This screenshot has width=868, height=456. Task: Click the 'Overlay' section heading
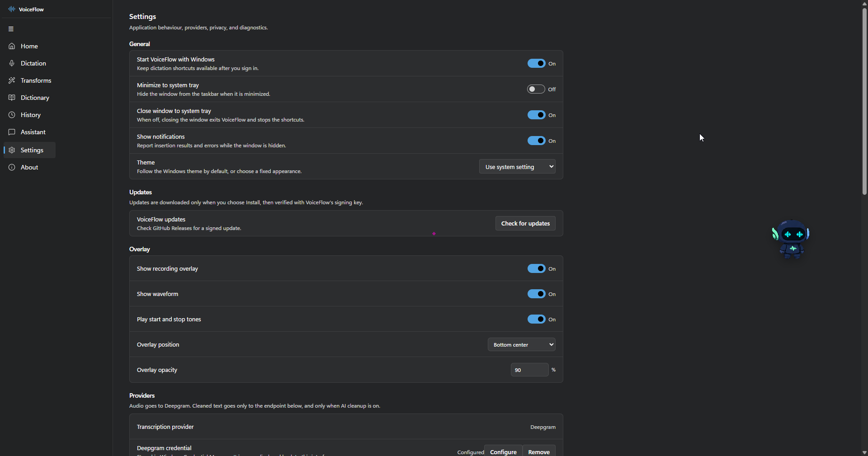coord(140,249)
